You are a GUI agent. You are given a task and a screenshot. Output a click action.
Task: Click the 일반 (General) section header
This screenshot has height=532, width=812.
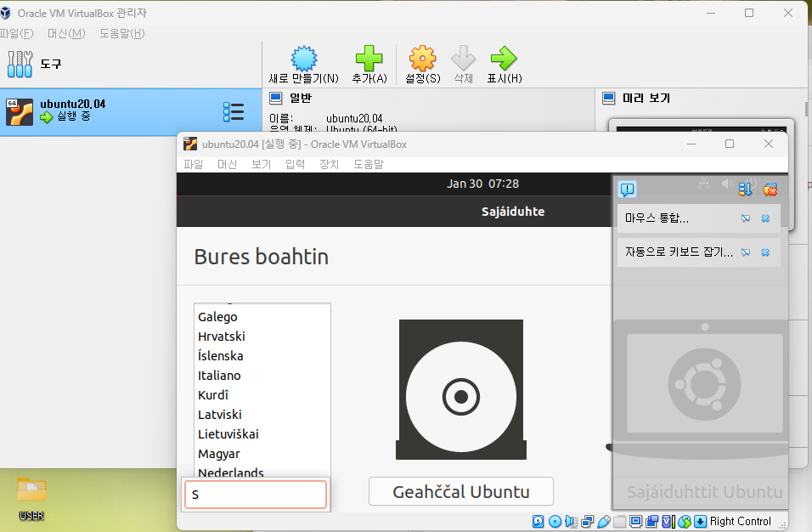coord(301,98)
